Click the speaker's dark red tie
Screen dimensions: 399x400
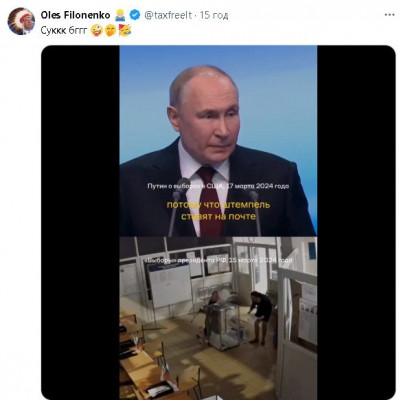209,202
